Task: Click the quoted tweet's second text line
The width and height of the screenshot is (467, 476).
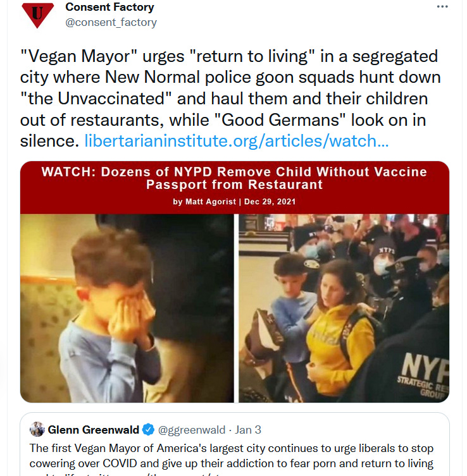Action: (x=231, y=463)
